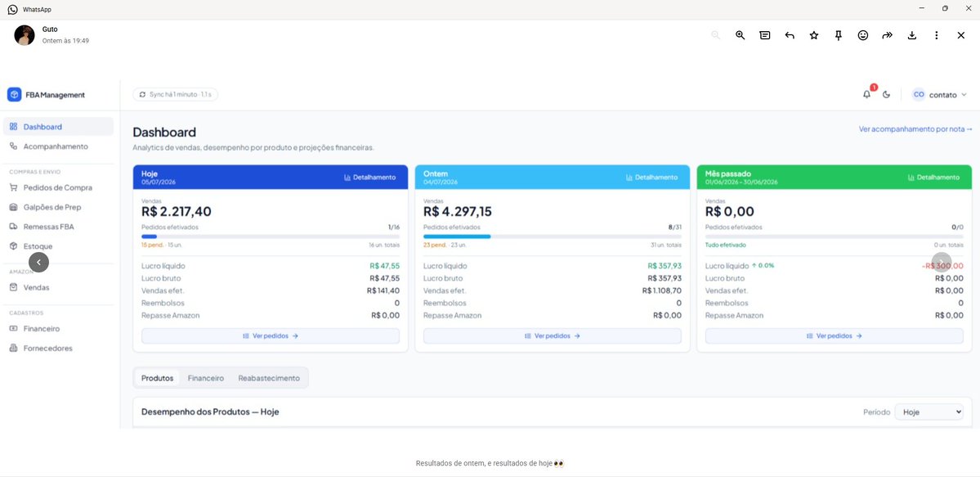Open notifications bell with red badge

point(867,94)
